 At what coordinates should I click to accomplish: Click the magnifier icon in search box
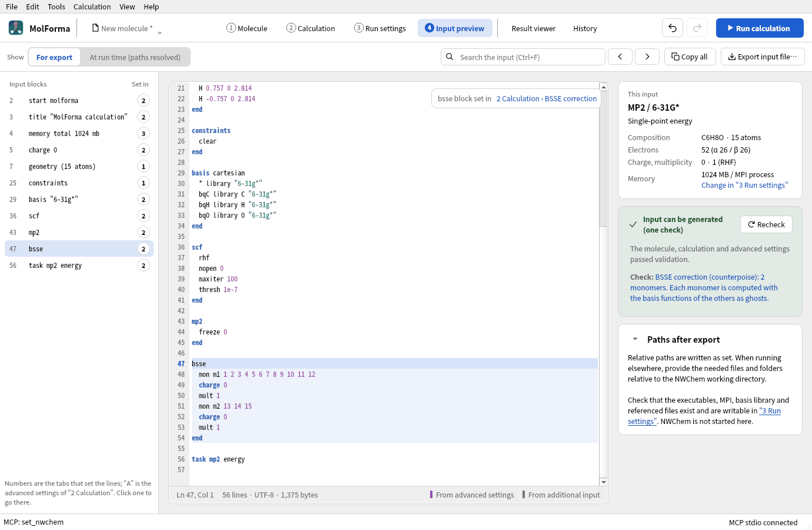(x=450, y=57)
